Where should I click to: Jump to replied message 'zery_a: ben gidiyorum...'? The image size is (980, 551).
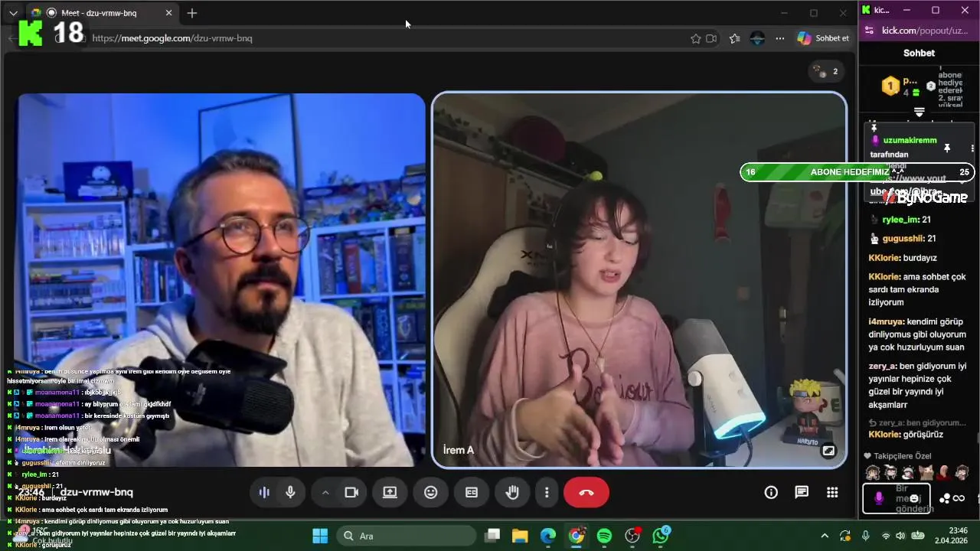tap(917, 422)
